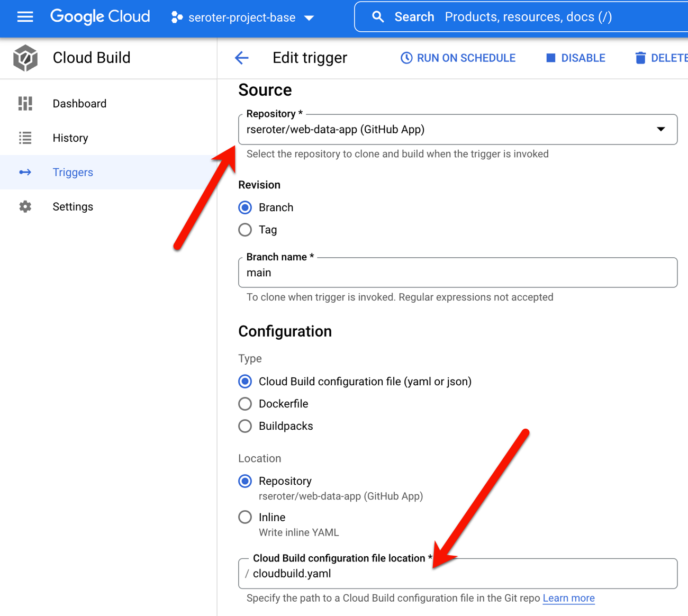Open the seroter-project-base project selector

coord(243,17)
